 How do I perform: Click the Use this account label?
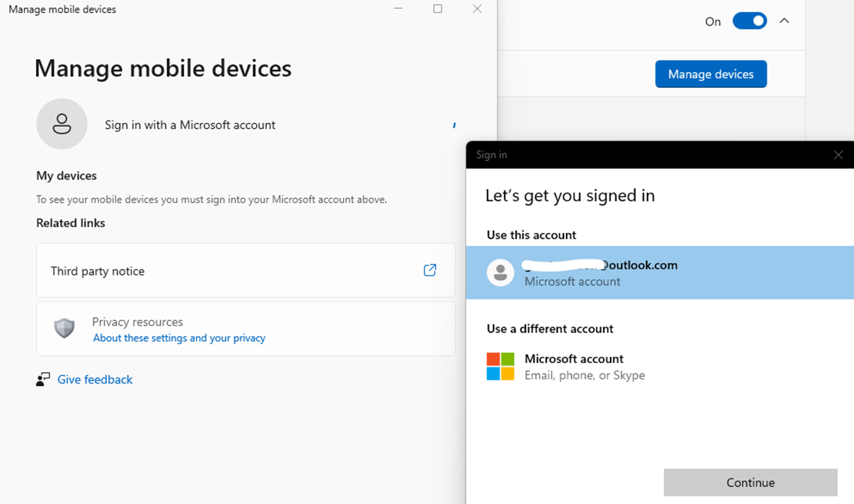(x=532, y=235)
